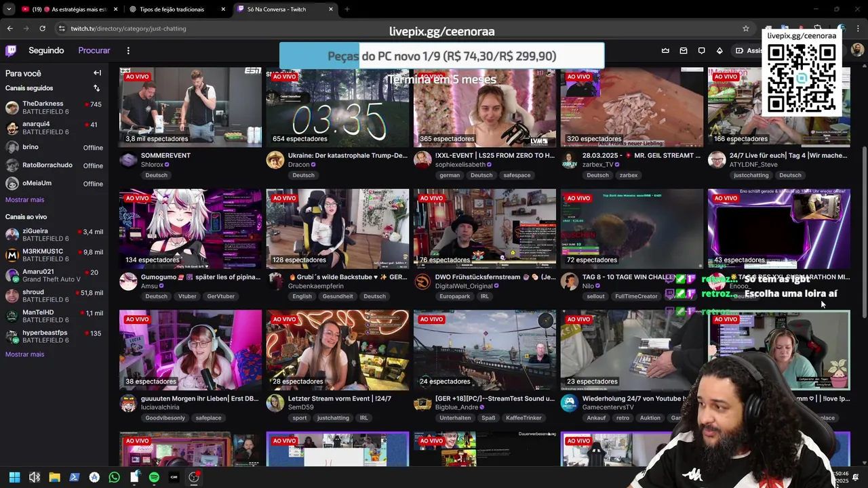Screen dimensions: 868x488
Task: Click the Gesundheit tag under Grubenkaempferin
Action: point(338,296)
